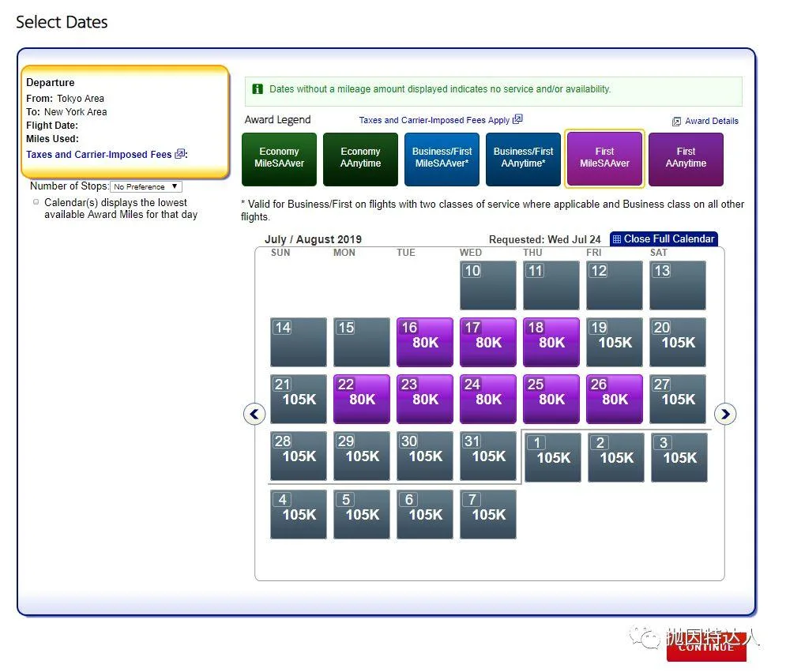Choose July 28 at 105K miles
Image resolution: width=786 pixels, height=672 pixels.
tap(299, 456)
